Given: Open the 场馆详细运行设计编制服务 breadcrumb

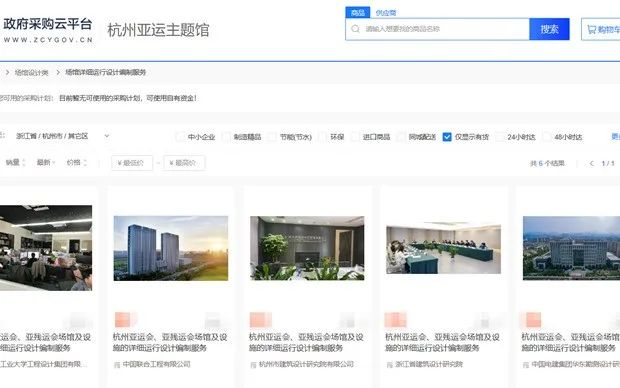Looking at the screenshot, I should pyautogui.click(x=106, y=72).
